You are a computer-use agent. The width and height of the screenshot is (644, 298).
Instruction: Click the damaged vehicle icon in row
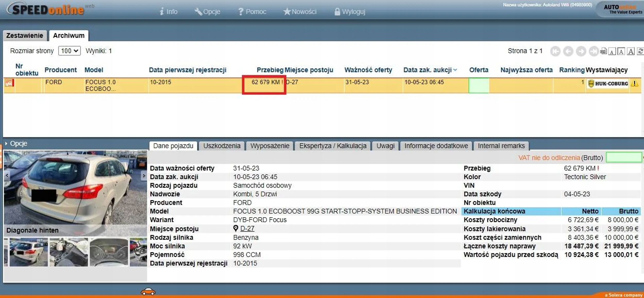point(9,83)
